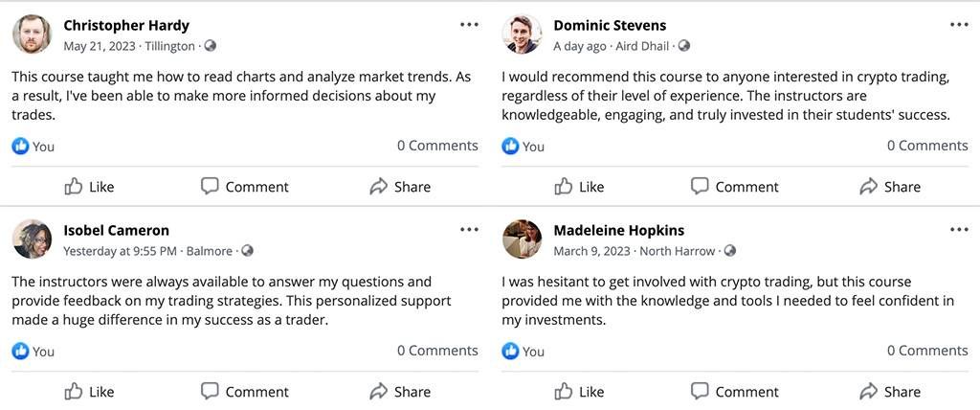Image resolution: width=980 pixels, height=410 pixels.
Task: Open Madeleine Hopkins' profile picture
Action: coord(522,239)
